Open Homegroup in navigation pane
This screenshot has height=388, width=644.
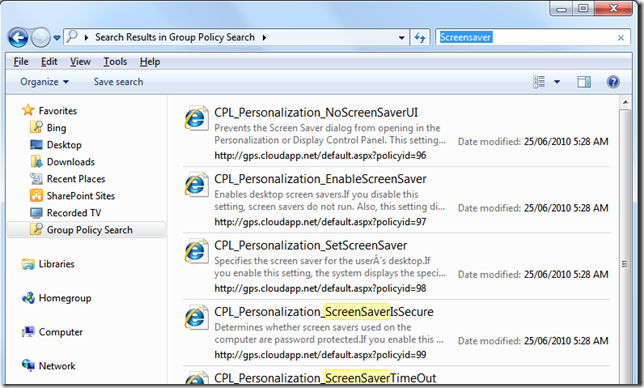click(x=65, y=298)
